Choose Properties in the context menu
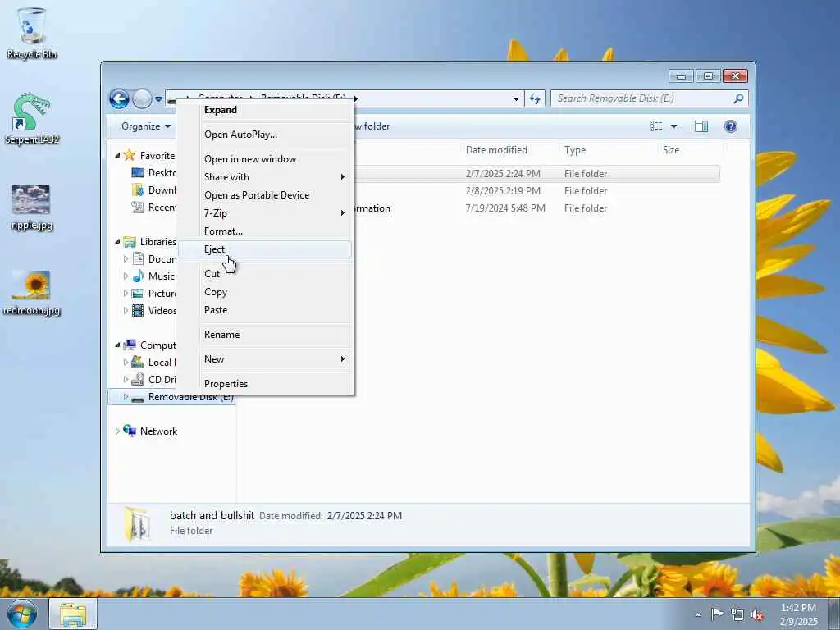Image resolution: width=840 pixels, height=630 pixels. [x=265, y=384]
